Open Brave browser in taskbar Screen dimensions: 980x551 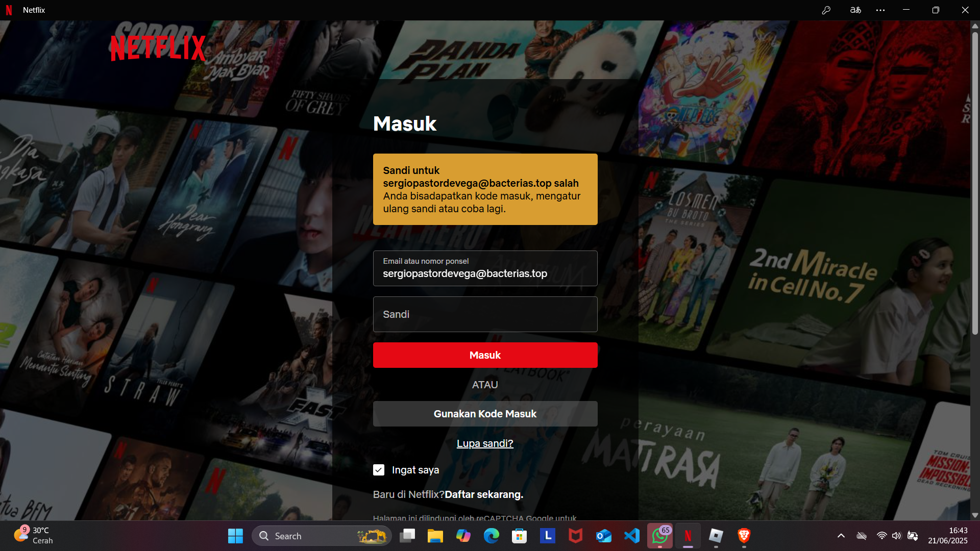(744, 536)
